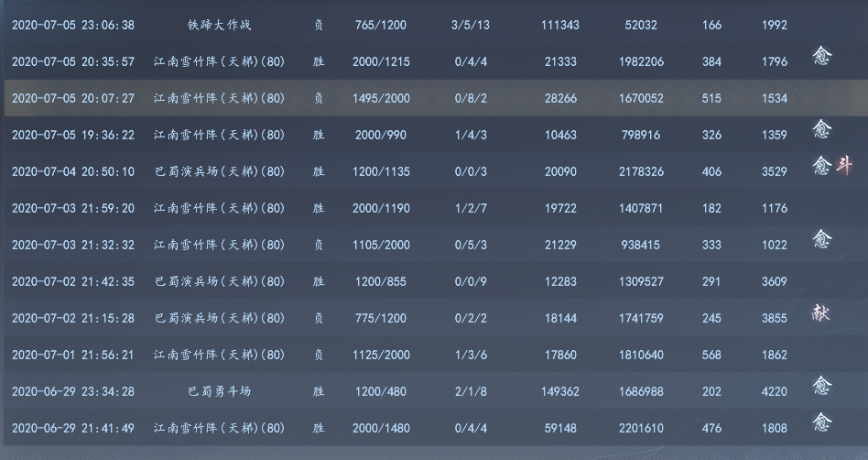This screenshot has width=868, height=460.
Task: Click the value 1982206
Action: [x=641, y=61]
